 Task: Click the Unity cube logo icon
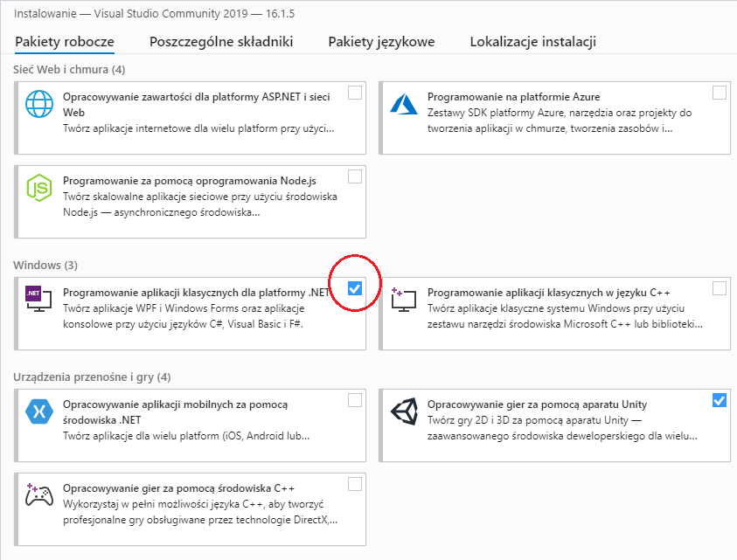pyautogui.click(x=404, y=411)
